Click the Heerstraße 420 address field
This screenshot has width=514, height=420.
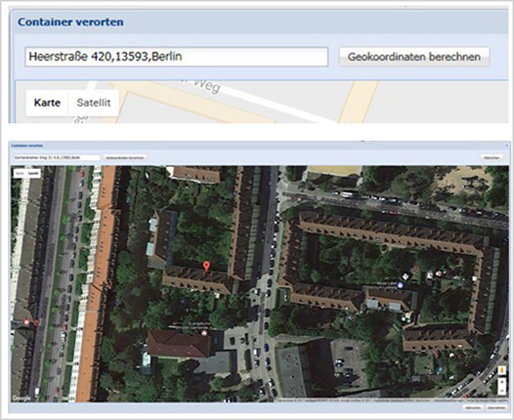176,57
